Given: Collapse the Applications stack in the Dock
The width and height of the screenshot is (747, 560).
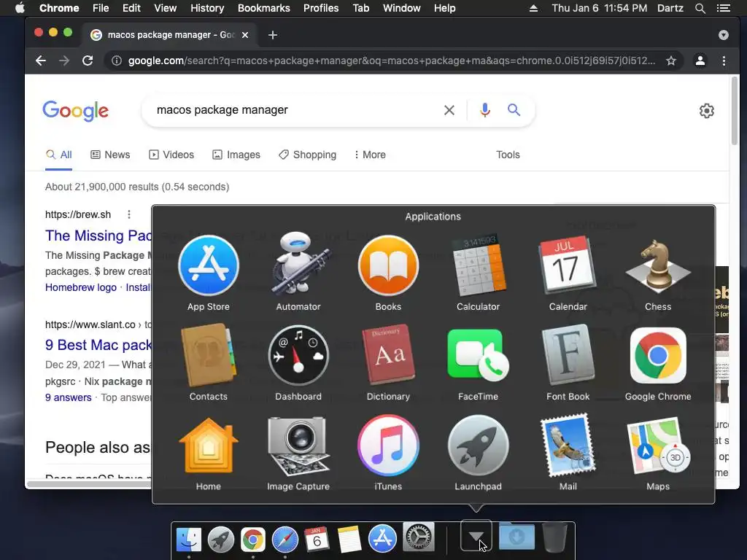Looking at the screenshot, I should click(476, 536).
